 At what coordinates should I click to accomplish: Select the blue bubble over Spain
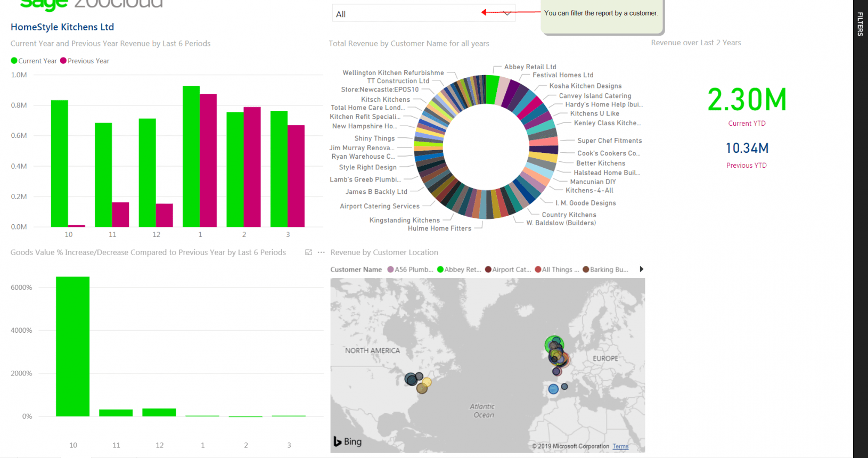click(x=553, y=389)
